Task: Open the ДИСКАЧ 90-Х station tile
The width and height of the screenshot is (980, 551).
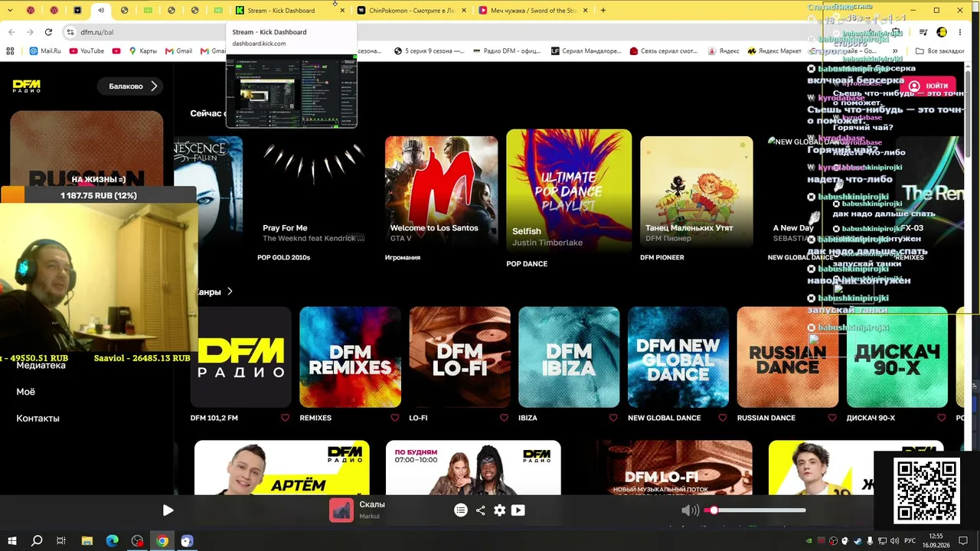Action: 897,357
